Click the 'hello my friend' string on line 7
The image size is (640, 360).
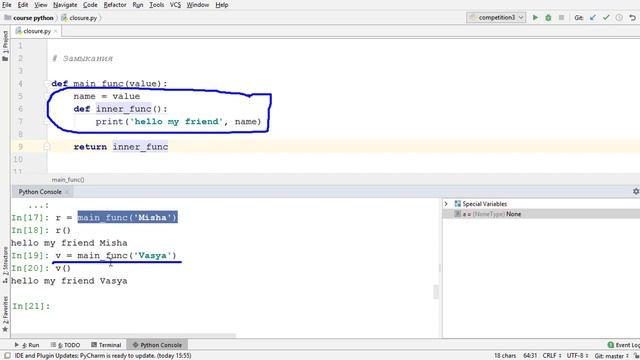[177, 122]
